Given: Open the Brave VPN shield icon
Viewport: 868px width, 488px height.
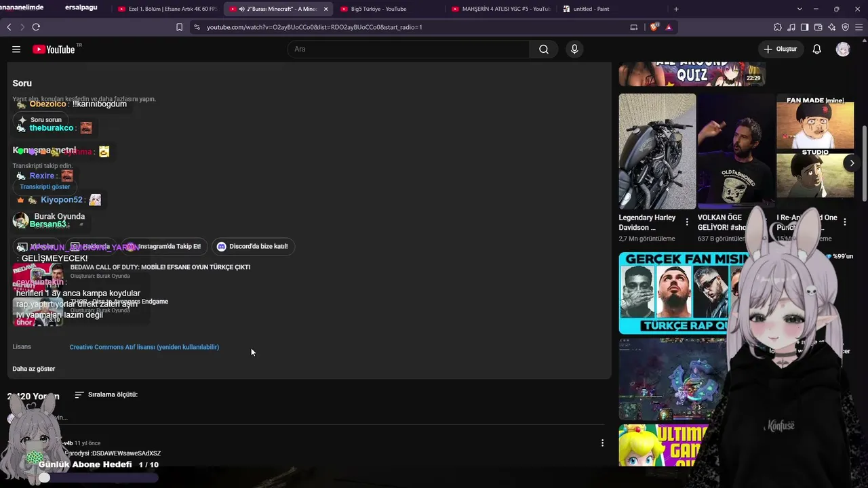Looking at the screenshot, I should [846, 27].
